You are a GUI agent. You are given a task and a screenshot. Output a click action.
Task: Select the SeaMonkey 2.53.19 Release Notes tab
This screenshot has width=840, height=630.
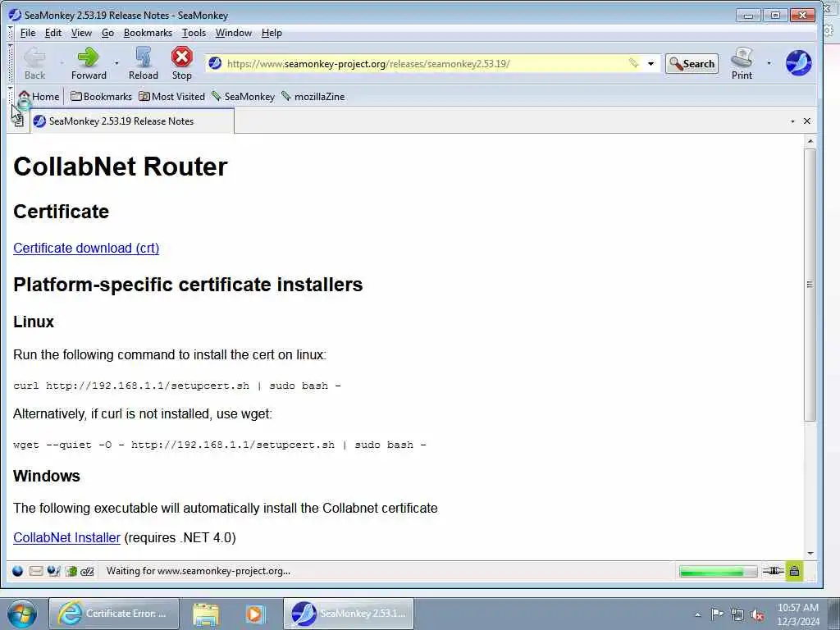click(132, 121)
